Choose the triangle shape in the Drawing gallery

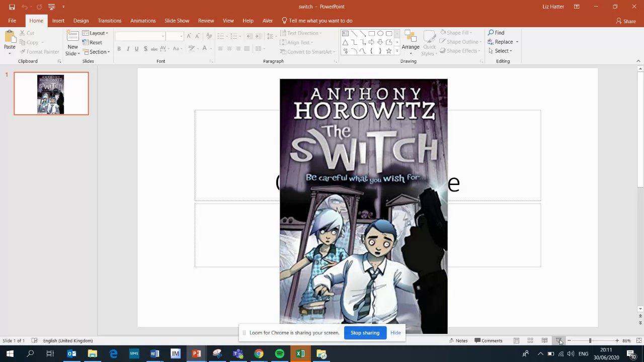(x=345, y=43)
